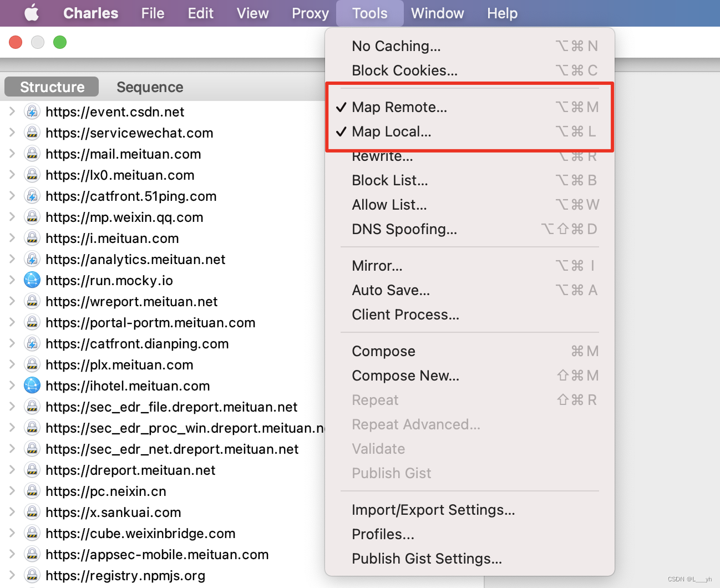The image size is (720, 588).
Task: Click the lock icon beside plx.meituan.com
Action: [32, 364]
